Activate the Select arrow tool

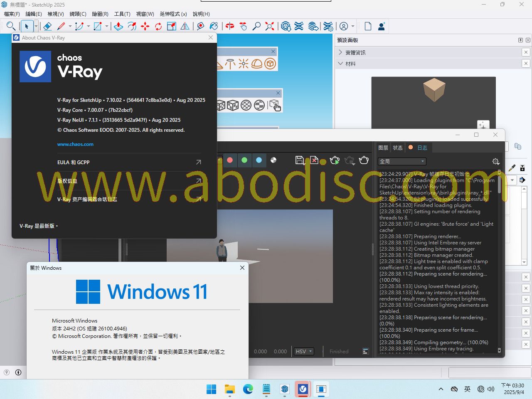[27, 26]
